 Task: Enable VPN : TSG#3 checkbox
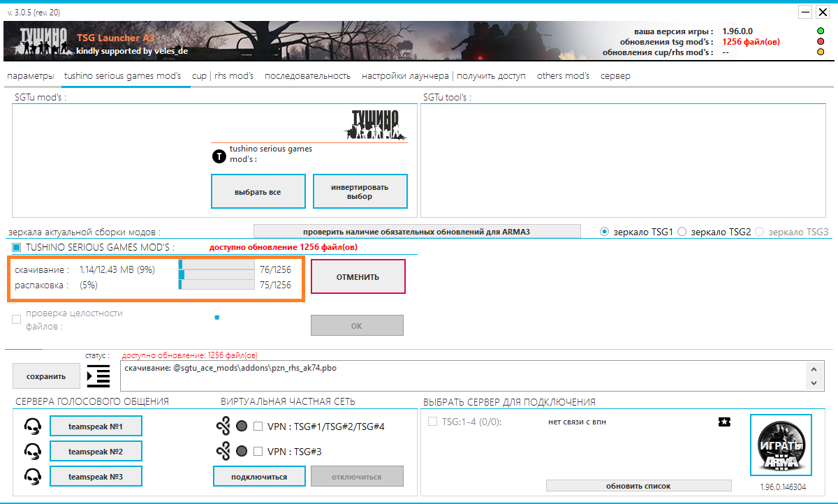coord(258,452)
